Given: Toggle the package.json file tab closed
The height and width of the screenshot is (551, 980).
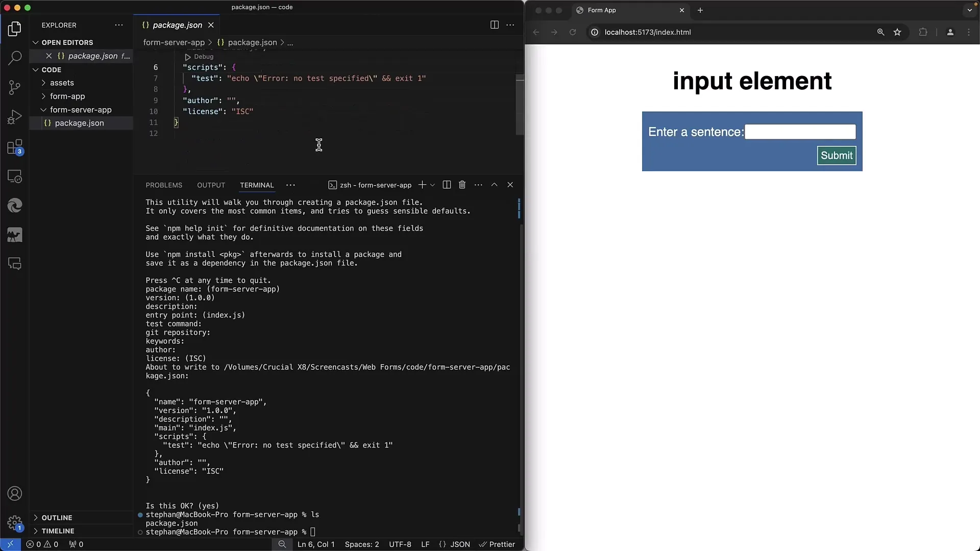Looking at the screenshot, I should [211, 25].
